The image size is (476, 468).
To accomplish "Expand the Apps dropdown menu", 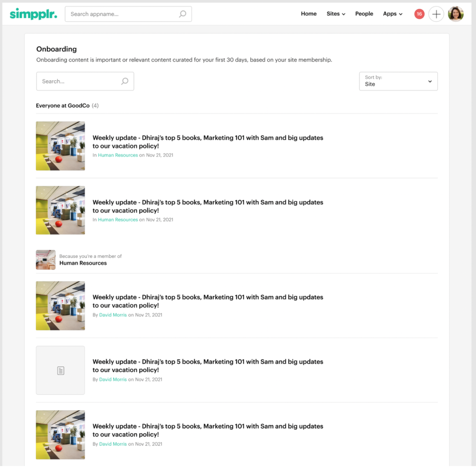I will tap(392, 14).
